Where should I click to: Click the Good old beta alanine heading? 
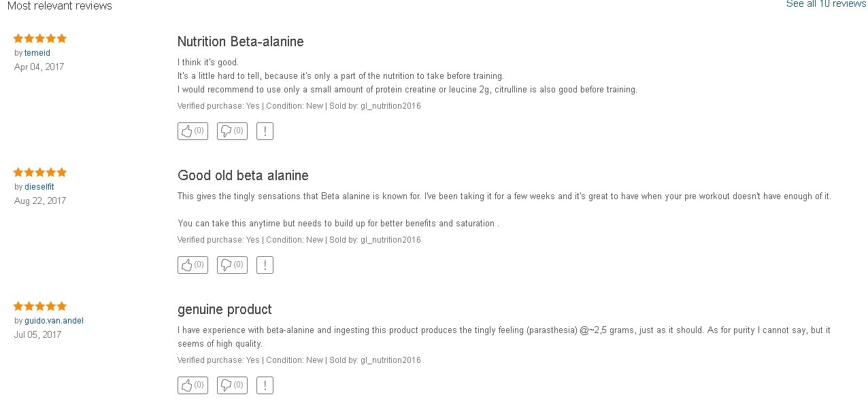[243, 175]
